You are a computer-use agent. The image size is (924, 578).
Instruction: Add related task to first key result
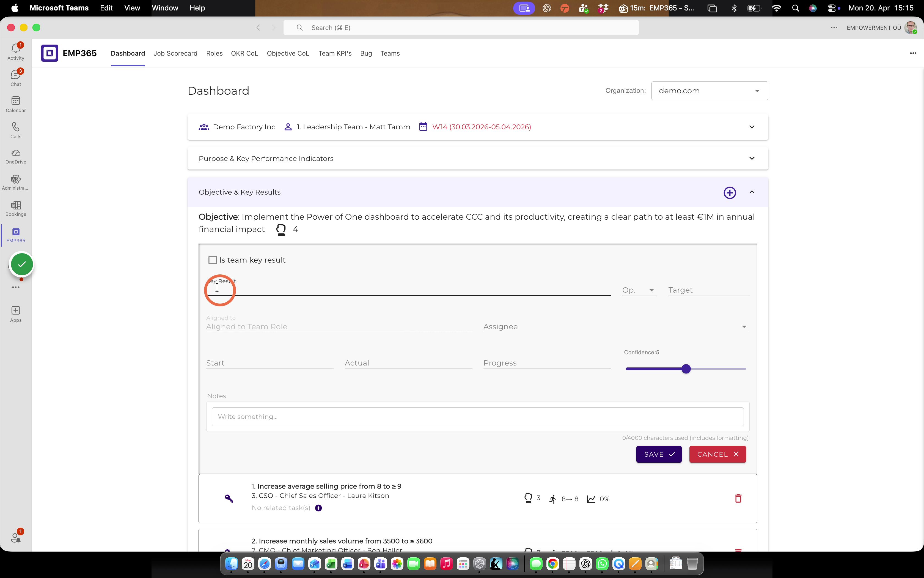[318, 508]
